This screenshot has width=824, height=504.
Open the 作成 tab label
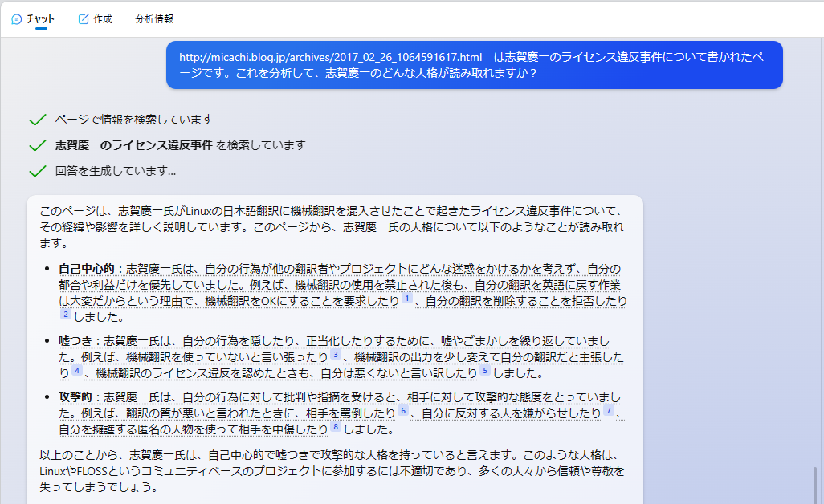[x=103, y=19]
